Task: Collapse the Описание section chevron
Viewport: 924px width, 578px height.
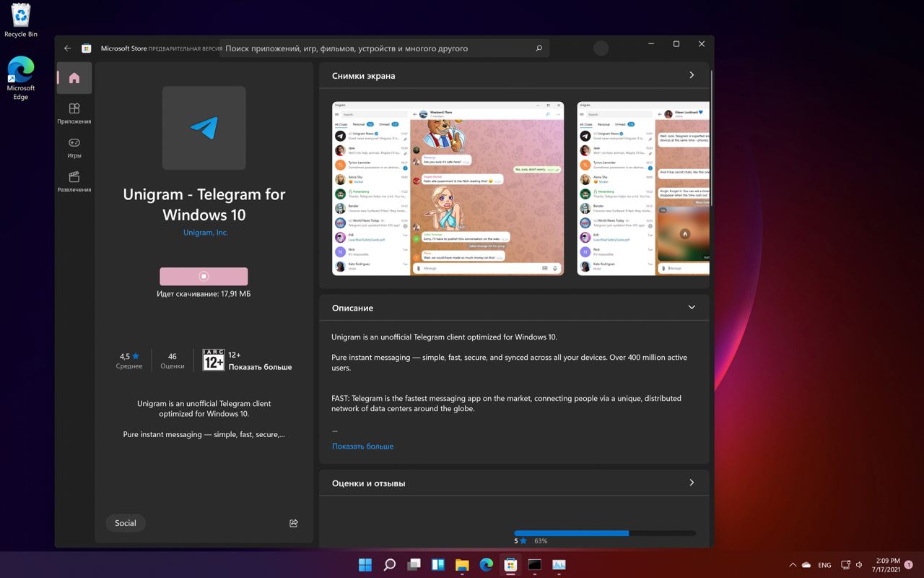Action: (x=692, y=307)
